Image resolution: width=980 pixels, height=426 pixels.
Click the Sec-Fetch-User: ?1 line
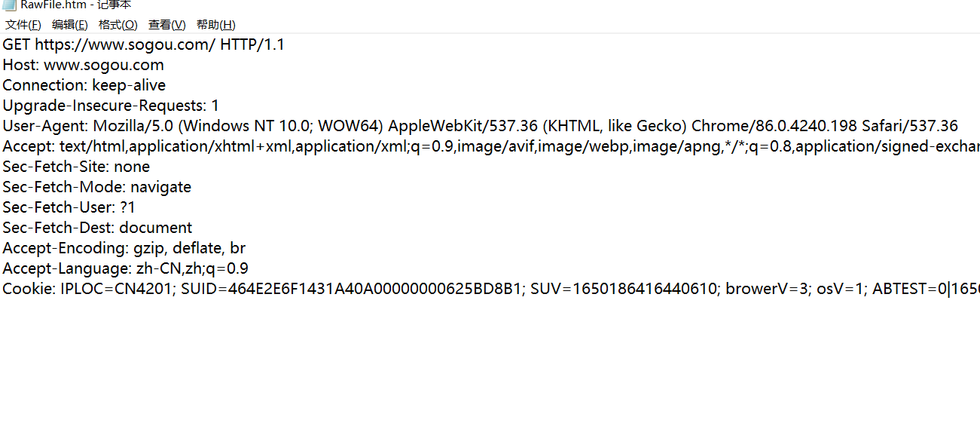point(69,207)
